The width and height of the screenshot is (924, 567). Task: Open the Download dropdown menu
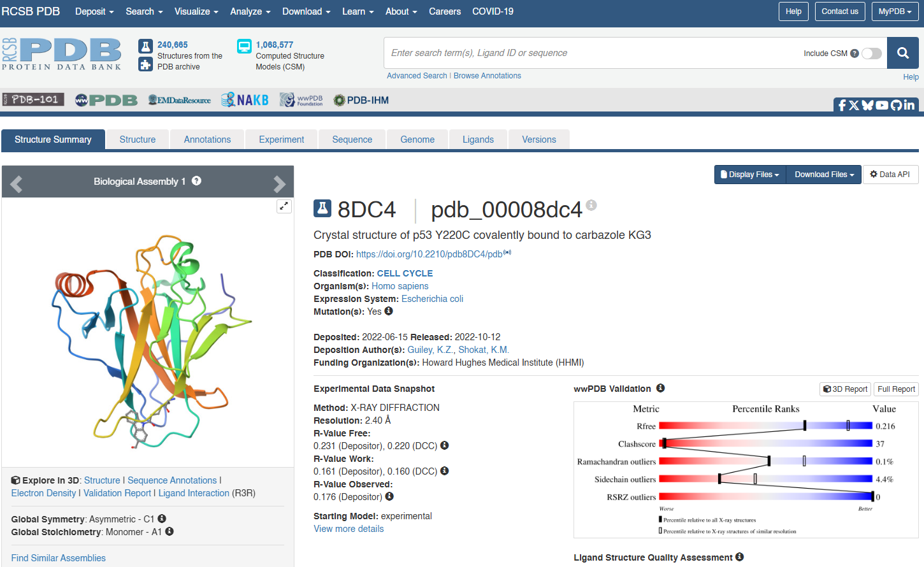(x=307, y=11)
